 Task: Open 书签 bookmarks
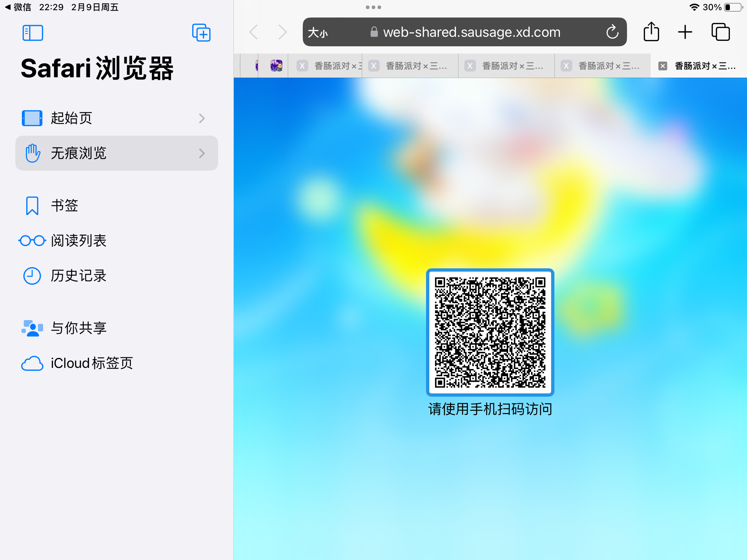(117, 206)
